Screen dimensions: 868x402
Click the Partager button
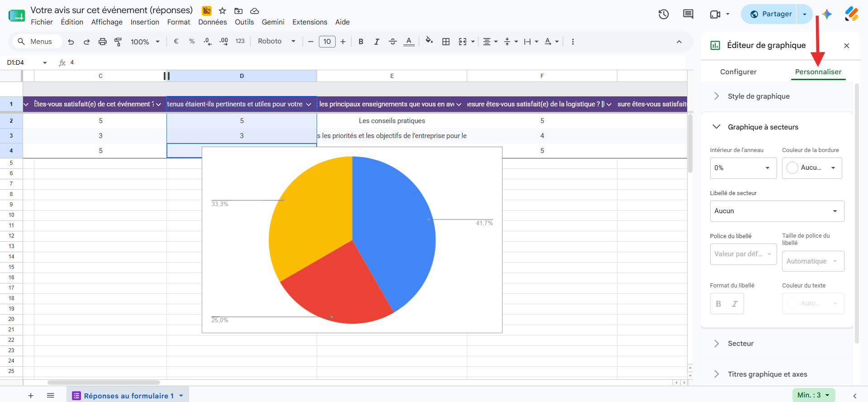tap(771, 14)
